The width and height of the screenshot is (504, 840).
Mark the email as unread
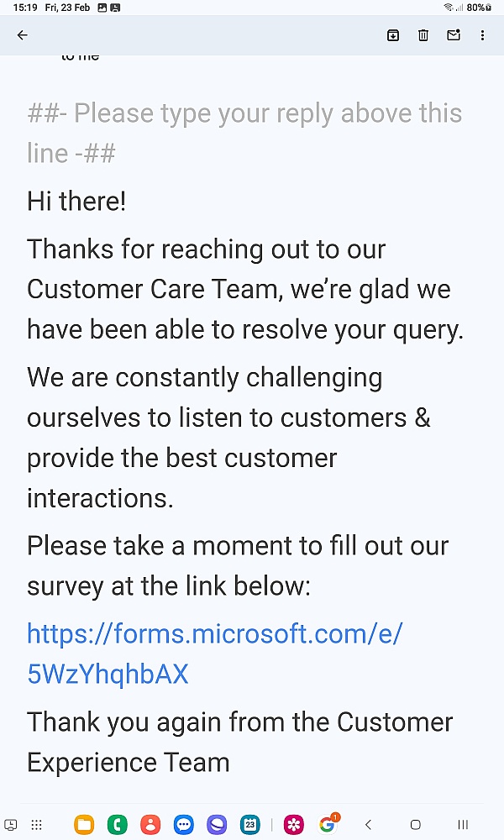click(x=453, y=35)
